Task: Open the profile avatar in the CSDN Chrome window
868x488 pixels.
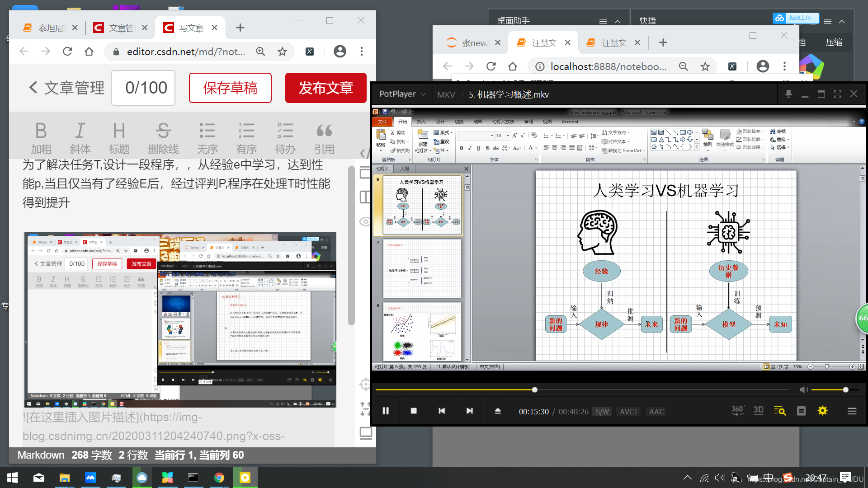Action: click(x=340, y=52)
